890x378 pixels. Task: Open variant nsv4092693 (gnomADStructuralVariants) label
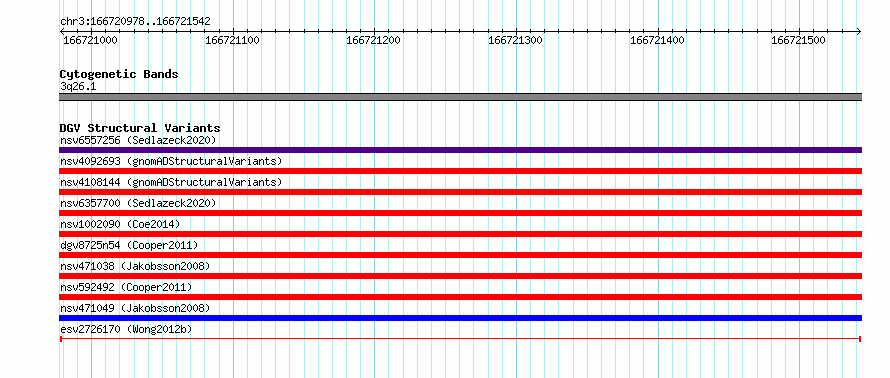pyautogui.click(x=171, y=161)
